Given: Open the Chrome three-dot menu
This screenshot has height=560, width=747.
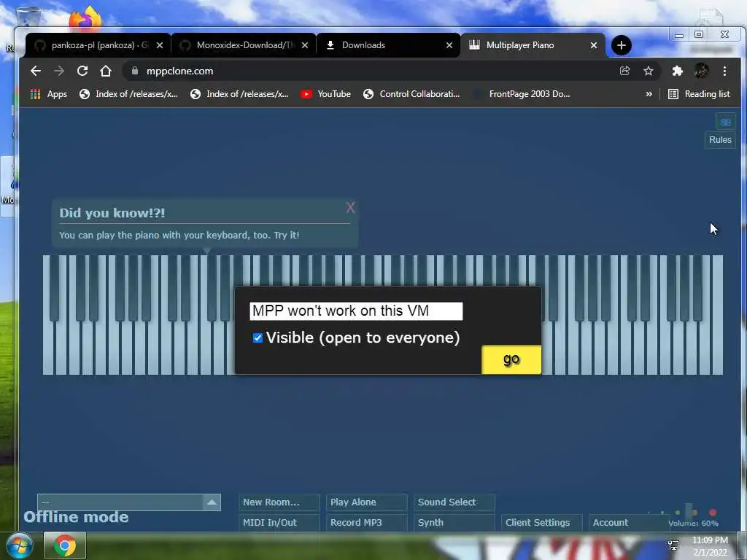Looking at the screenshot, I should (x=724, y=71).
